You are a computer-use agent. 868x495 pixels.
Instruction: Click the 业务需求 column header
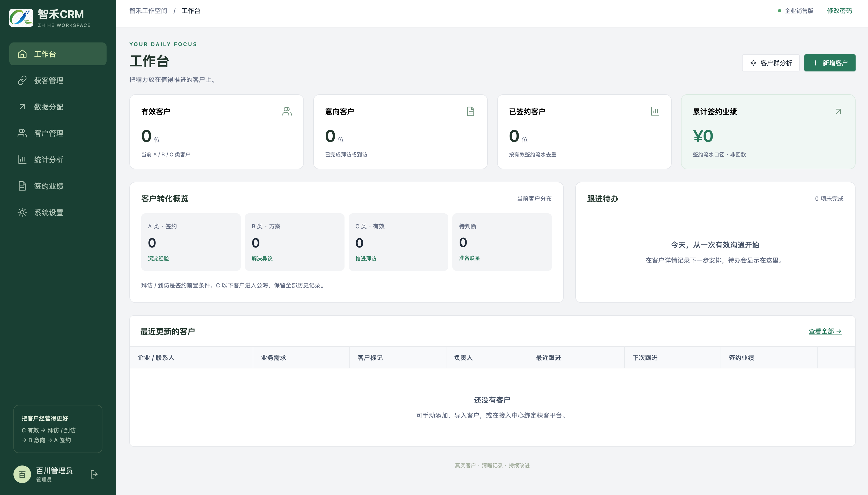pyautogui.click(x=301, y=358)
